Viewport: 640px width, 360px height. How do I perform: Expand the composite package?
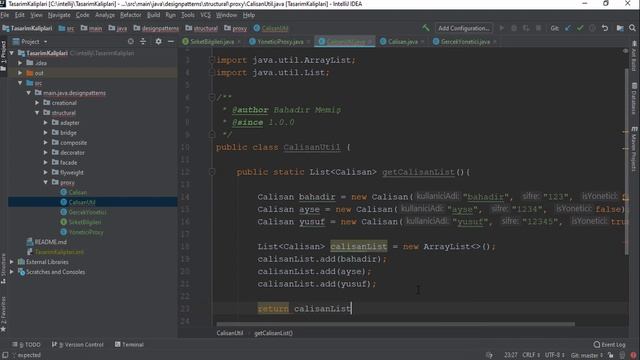[x=46, y=142]
